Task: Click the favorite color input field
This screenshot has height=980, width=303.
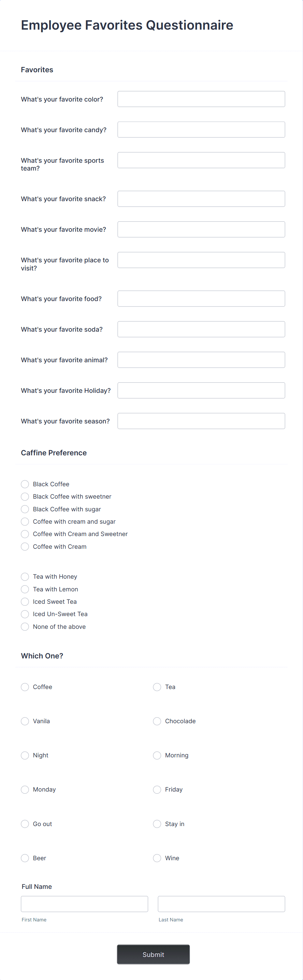Action: pos(201,99)
